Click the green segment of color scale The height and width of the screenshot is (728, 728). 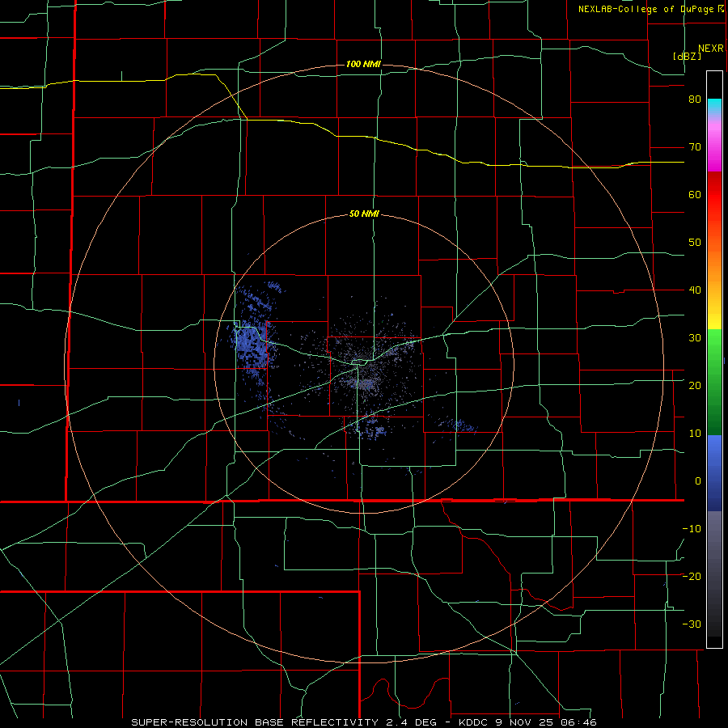pos(714,382)
